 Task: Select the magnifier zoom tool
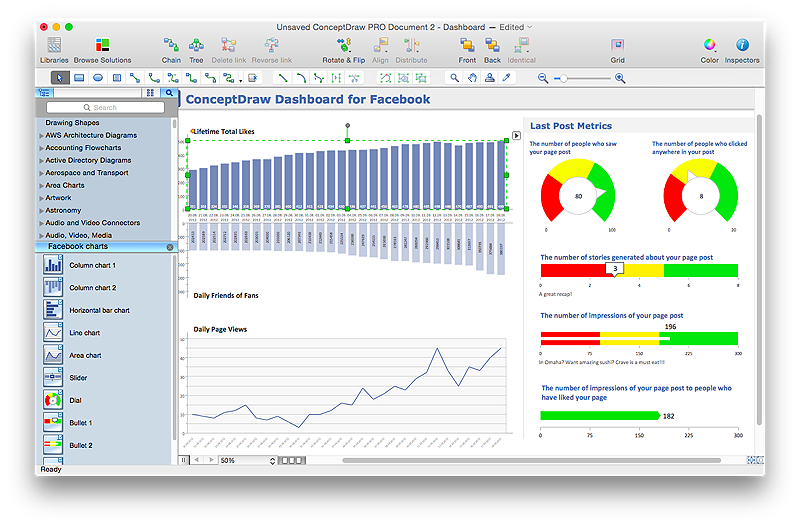point(454,78)
